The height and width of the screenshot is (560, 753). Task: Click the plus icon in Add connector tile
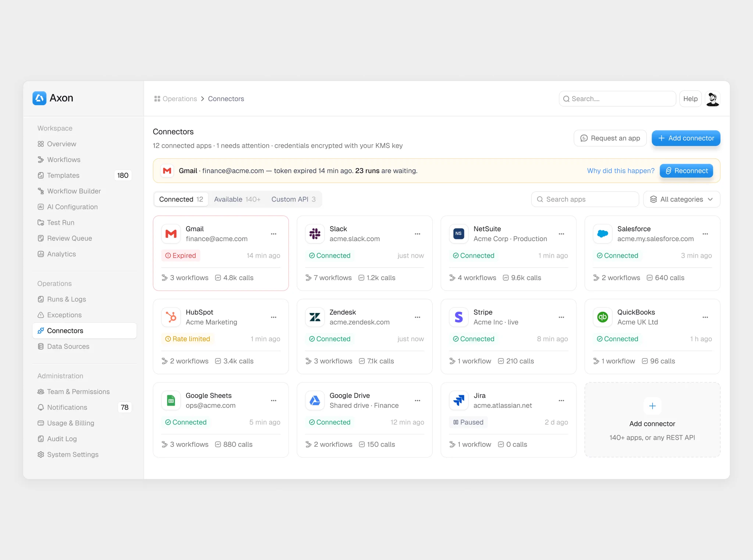click(652, 406)
